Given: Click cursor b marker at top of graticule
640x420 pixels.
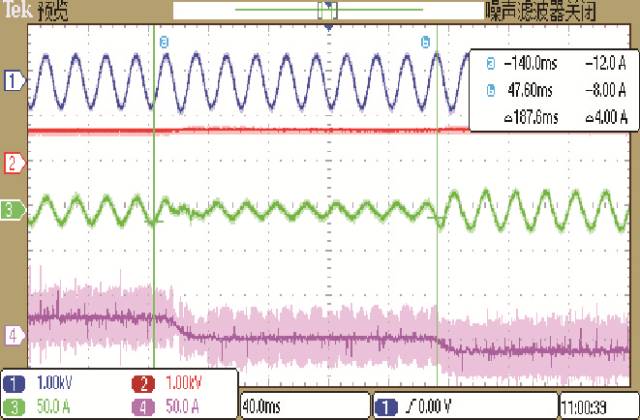Looking at the screenshot, I should (x=426, y=41).
